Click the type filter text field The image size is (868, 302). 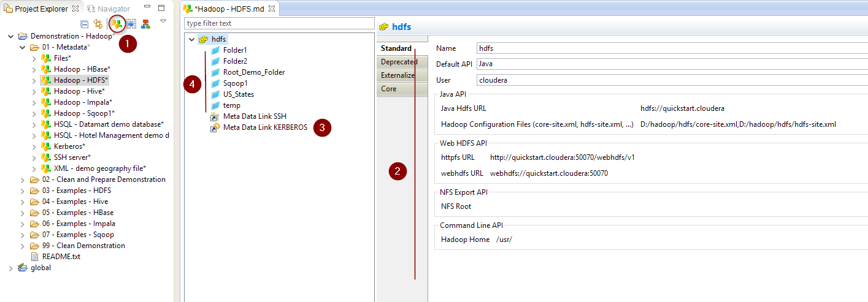point(279,23)
